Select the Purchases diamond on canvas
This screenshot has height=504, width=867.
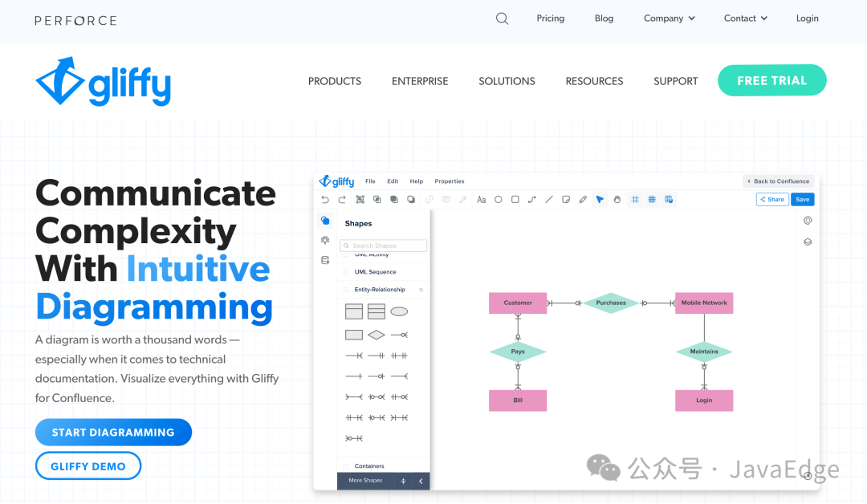[611, 303]
